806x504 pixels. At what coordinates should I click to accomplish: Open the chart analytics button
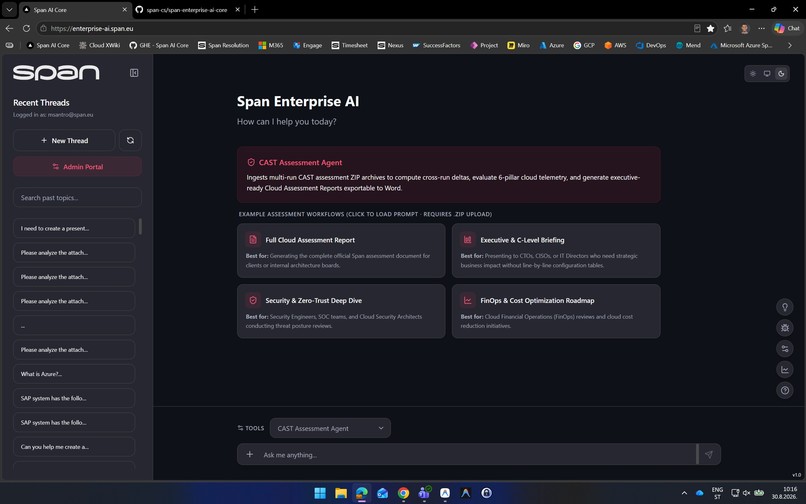[x=785, y=369]
